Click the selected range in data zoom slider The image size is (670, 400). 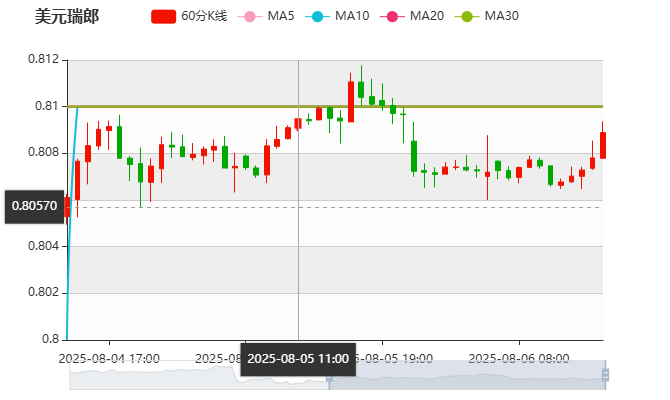point(470,376)
